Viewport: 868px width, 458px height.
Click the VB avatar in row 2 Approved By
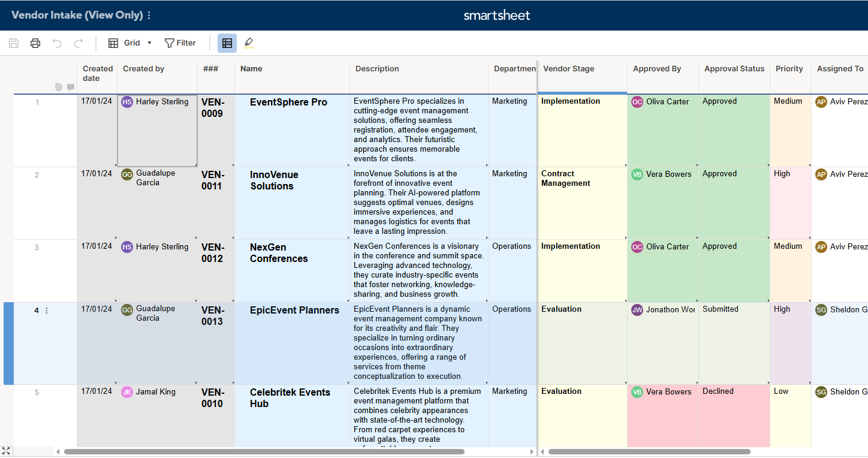coord(637,174)
